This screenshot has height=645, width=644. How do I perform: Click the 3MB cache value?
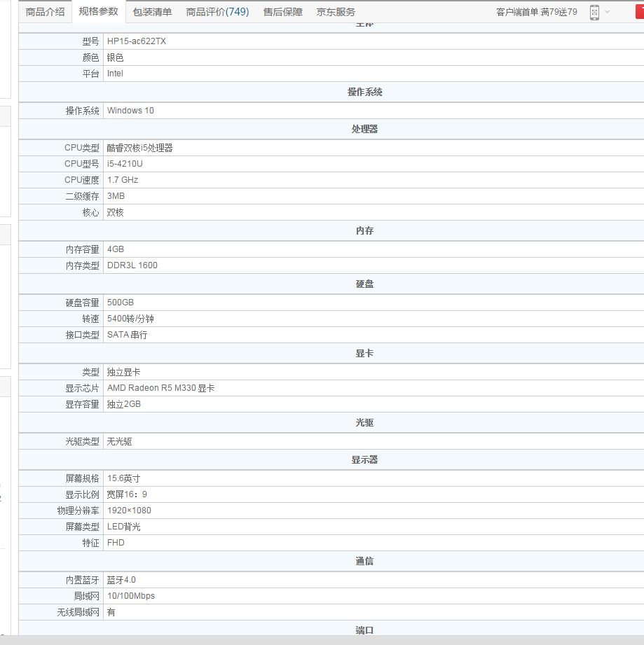tap(116, 196)
